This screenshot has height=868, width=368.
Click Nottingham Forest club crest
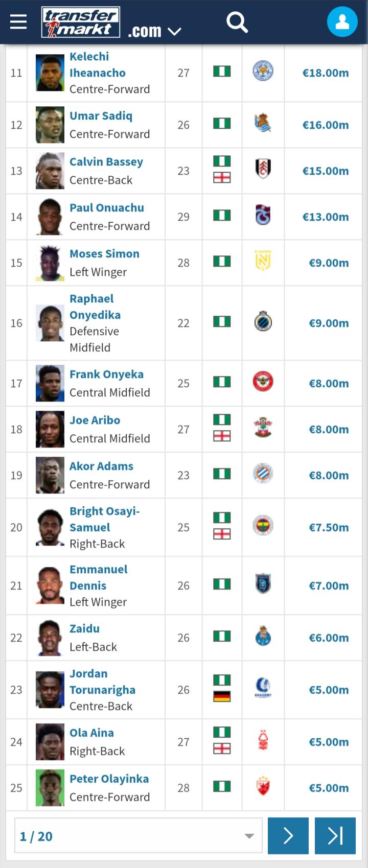pyautogui.click(x=263, y=740)
